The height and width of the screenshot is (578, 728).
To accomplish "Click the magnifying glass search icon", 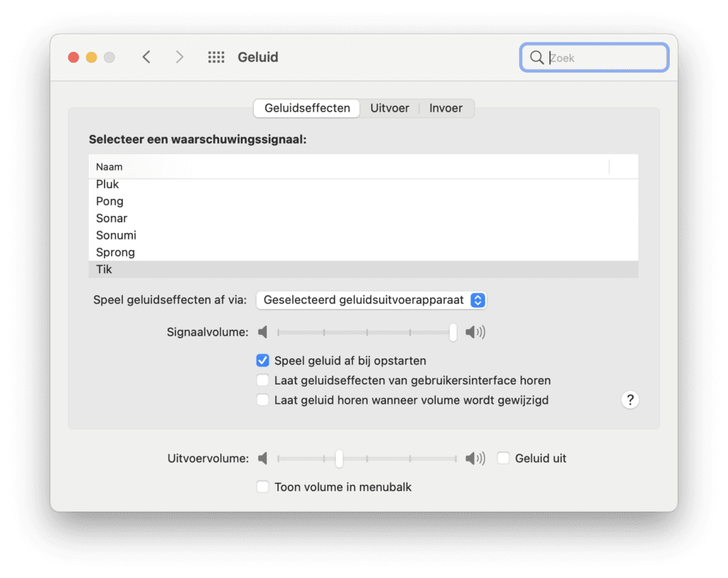I will click(537, 58).
